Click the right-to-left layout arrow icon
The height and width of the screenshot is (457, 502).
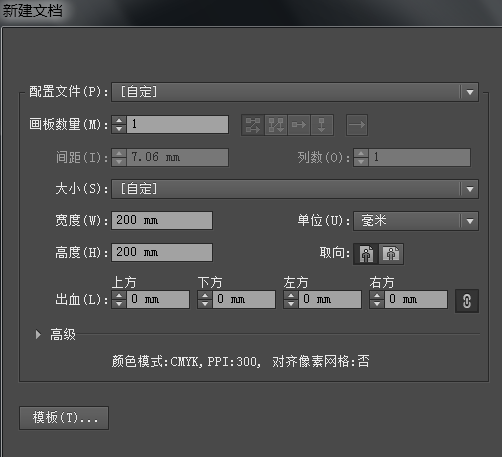coord(357,125)
